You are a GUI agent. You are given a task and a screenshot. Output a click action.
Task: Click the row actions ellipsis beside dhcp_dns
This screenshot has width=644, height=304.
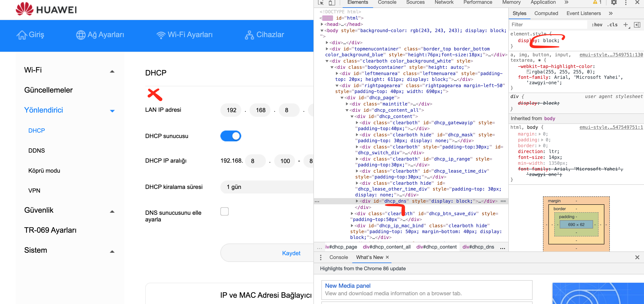317,201
